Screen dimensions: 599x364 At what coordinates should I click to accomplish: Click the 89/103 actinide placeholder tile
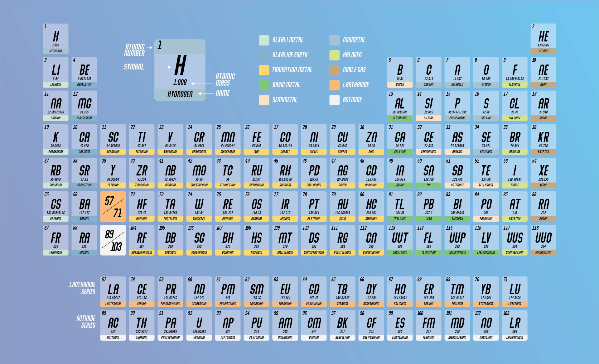[113, 240]
